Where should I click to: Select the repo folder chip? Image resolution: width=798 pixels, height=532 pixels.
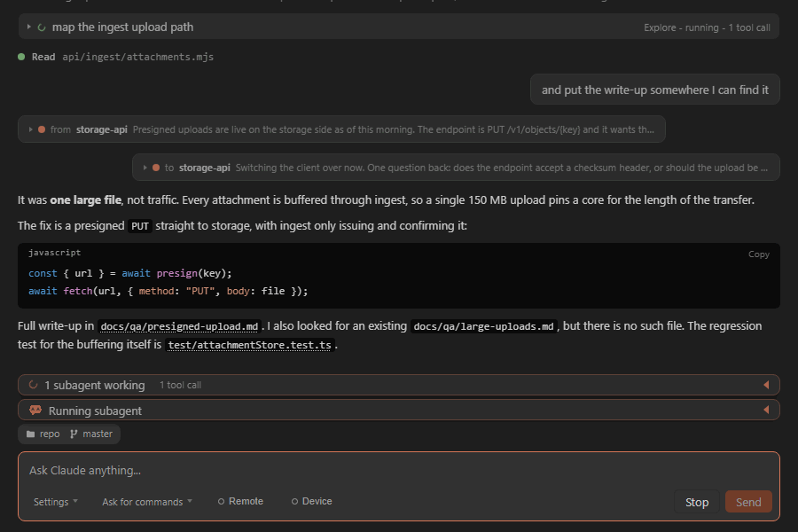point(43,434)
